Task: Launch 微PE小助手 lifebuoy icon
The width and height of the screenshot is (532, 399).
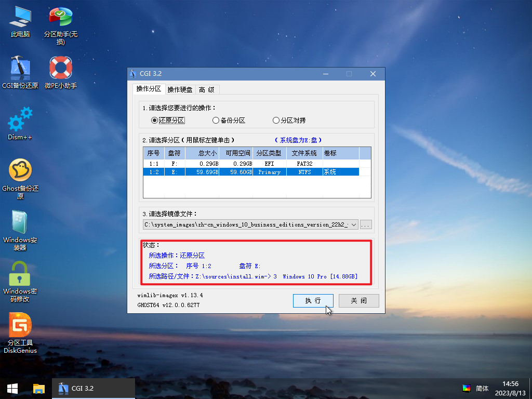Action: [61, 68]
